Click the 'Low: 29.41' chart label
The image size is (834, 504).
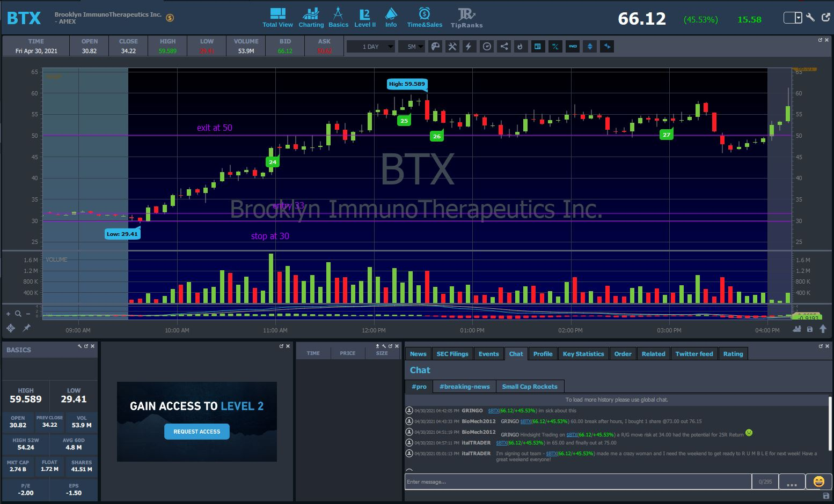122,234
